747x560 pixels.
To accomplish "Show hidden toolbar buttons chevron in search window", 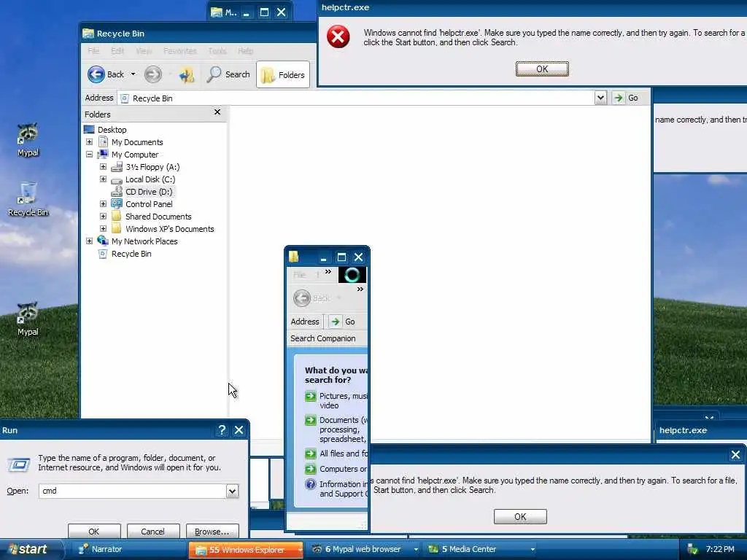I will 360,289.
